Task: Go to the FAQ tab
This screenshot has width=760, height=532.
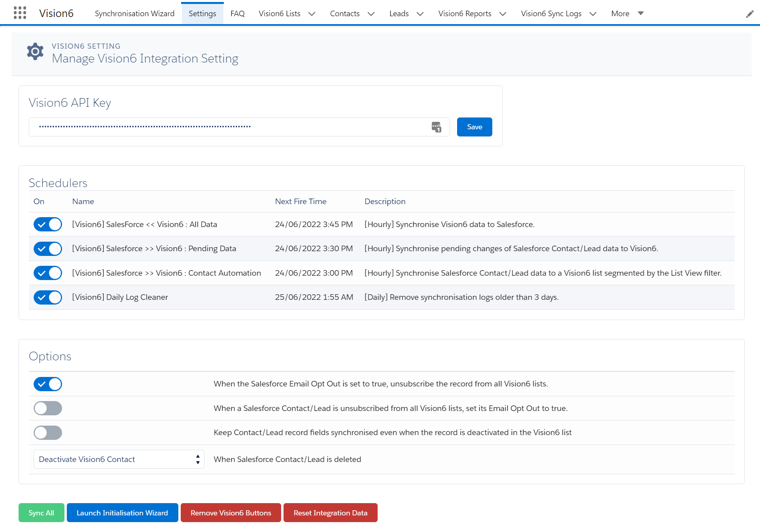Action: [238, 13]
